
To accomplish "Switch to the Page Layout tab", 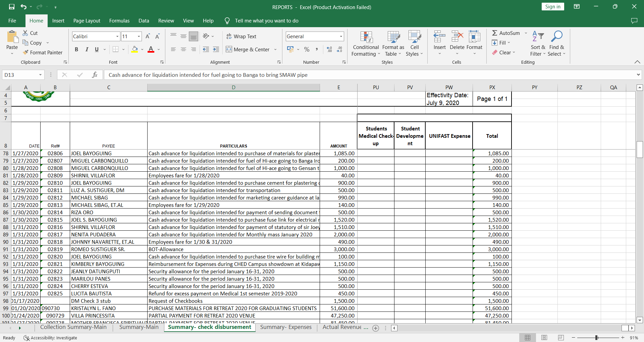I will coord(87,21).
